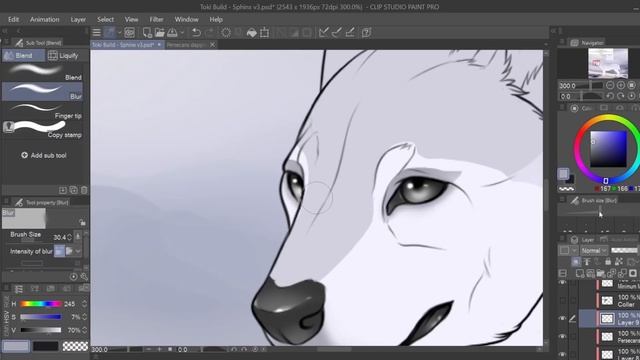Viewport: 640px width, 360px height.
Task: Select the transparent color swatch
Action: (x=75, y=347)
